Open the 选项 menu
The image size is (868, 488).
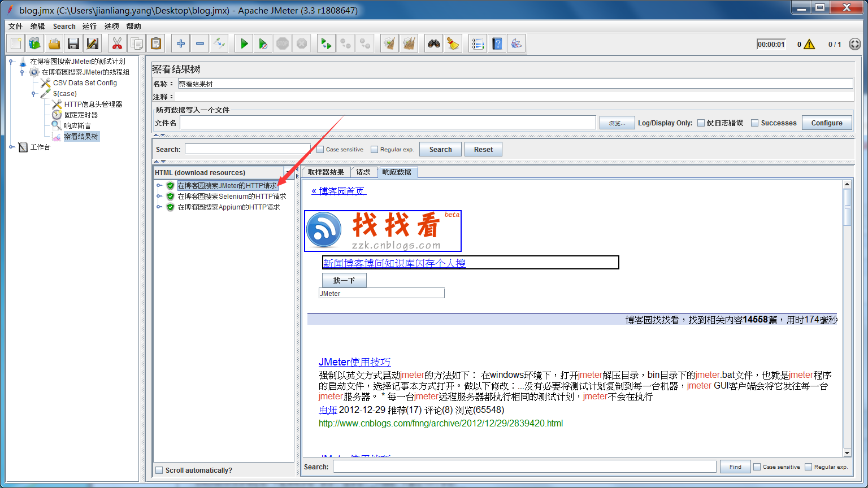[112, 27]
